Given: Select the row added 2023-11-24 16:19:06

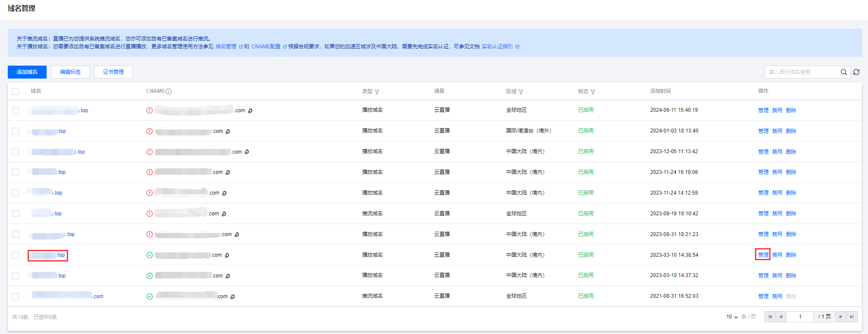Looking at the screenshot, I should [16, 172].
